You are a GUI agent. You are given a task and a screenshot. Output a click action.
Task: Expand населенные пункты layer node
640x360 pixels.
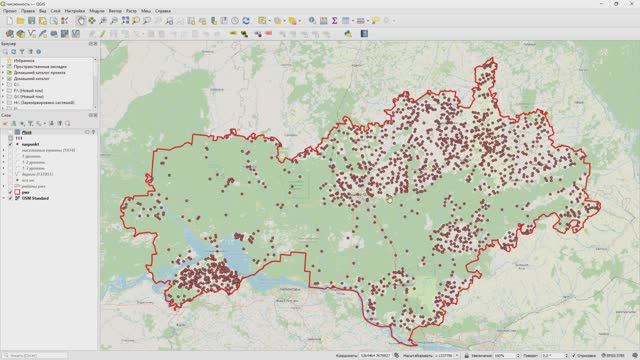(4, 150)
